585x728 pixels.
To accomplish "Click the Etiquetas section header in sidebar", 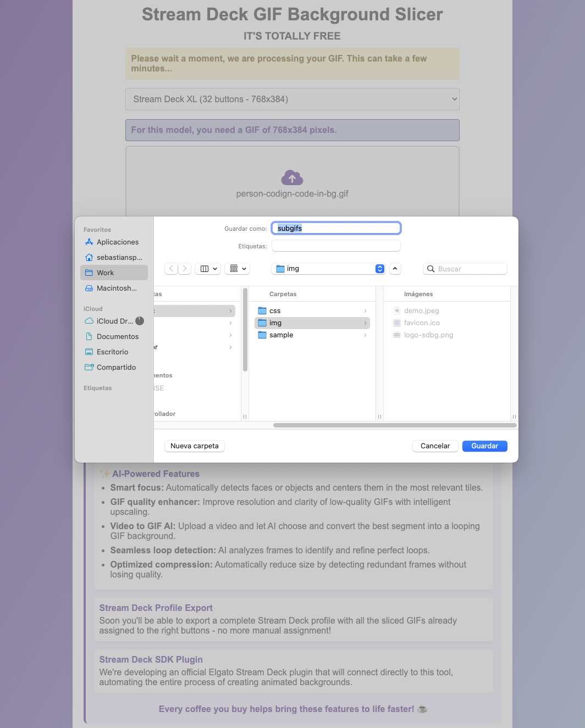I will [97, 388].
